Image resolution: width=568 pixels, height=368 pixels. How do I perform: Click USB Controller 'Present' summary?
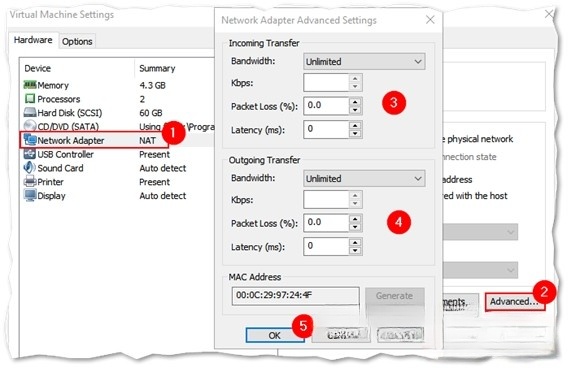[x=154, y=154]
